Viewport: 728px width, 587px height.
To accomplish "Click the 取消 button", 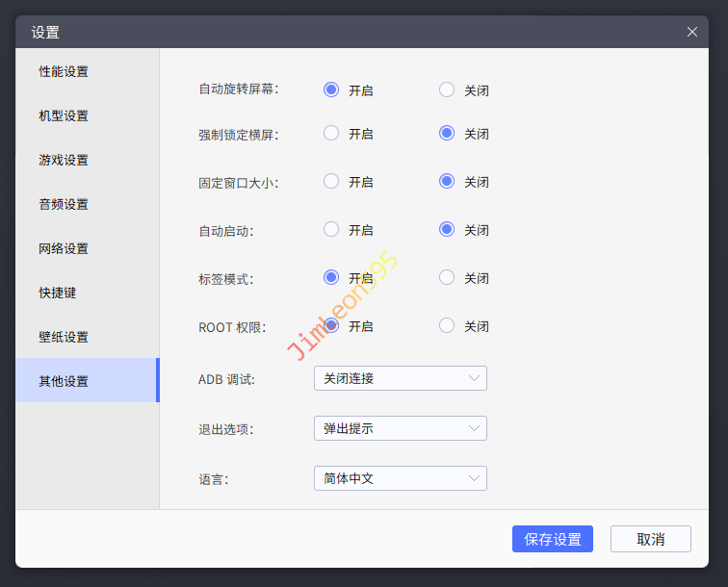I will point(650,539).
